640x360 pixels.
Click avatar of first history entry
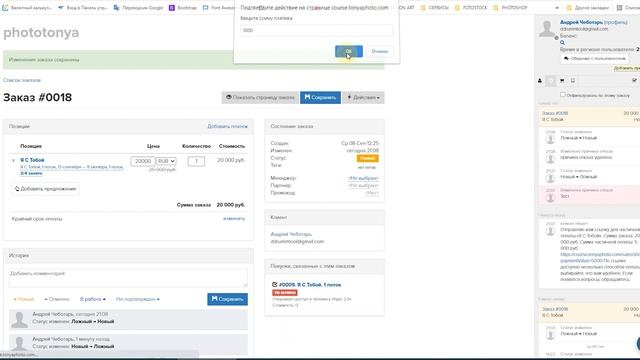19,320
